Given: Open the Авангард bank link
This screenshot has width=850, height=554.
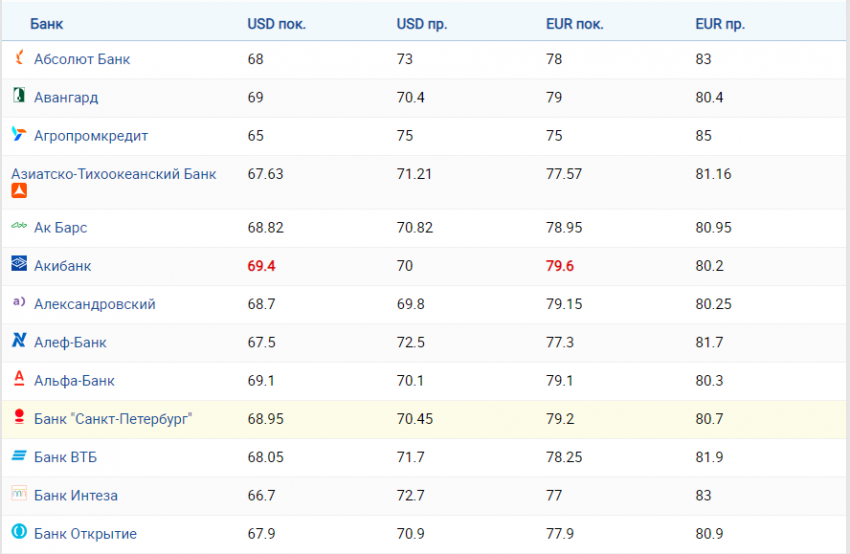Looking at the screenshot, I should (66, 98).
